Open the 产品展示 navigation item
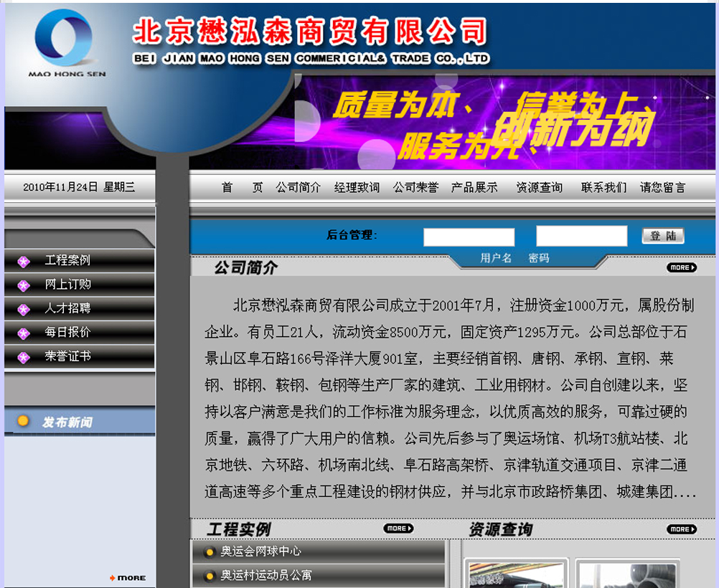The height and width of the screenshot is (588, 719). (x=474, y=187)
